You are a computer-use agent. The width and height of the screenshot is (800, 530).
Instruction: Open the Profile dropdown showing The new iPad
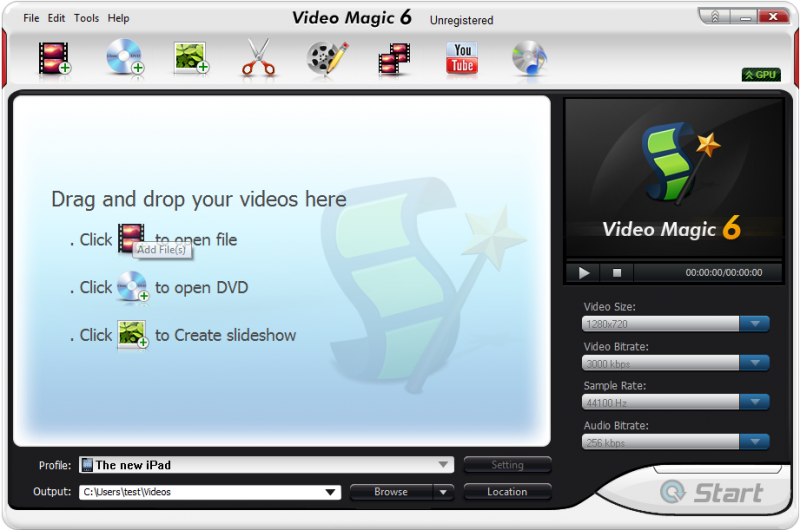click(x=266, y=465)
